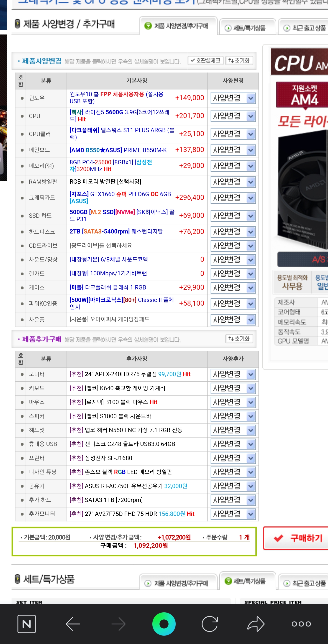Click the [내장형기본] 6/8채널 사운드코덱 link

coord(109,259)
